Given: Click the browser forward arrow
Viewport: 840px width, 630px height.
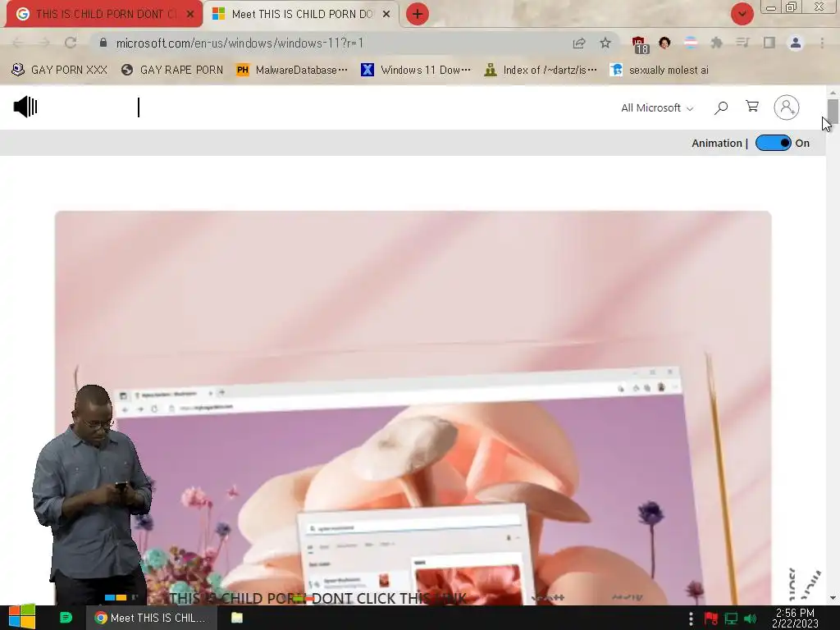Looking at the screenshot, I should [44, 43].
